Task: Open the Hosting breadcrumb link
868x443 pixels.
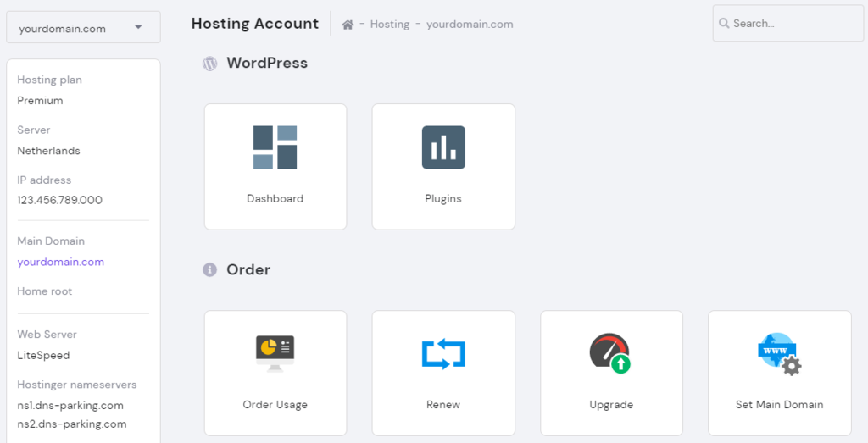Action: (x=390, y=25)
